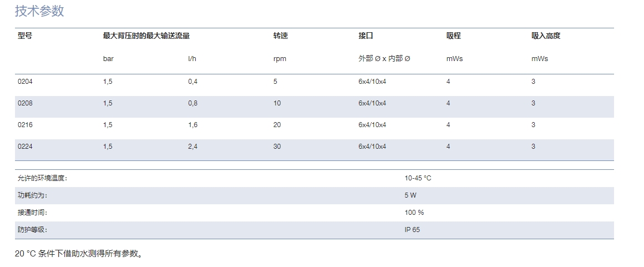Select model 0204 cell
This screenshot has height=267, width=644.
point(25,82)
